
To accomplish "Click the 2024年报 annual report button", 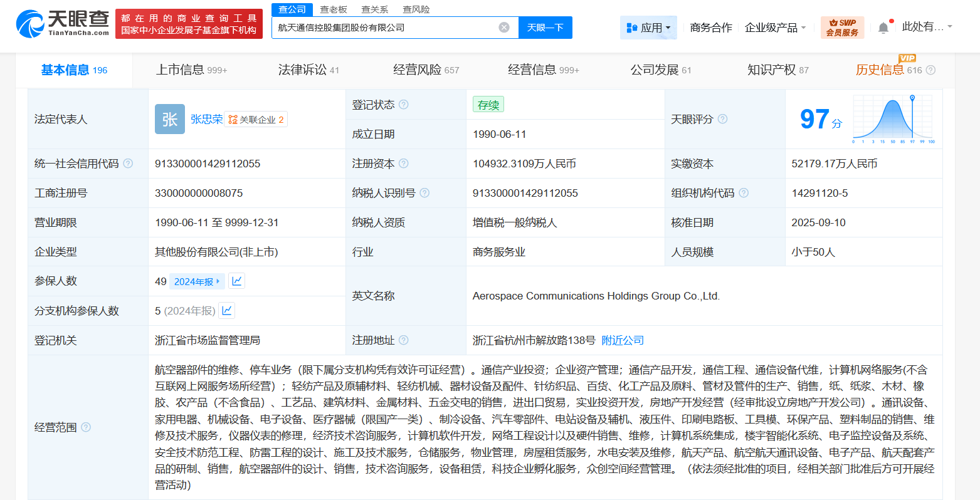I will pyautogui.click(x=197, y=281).
